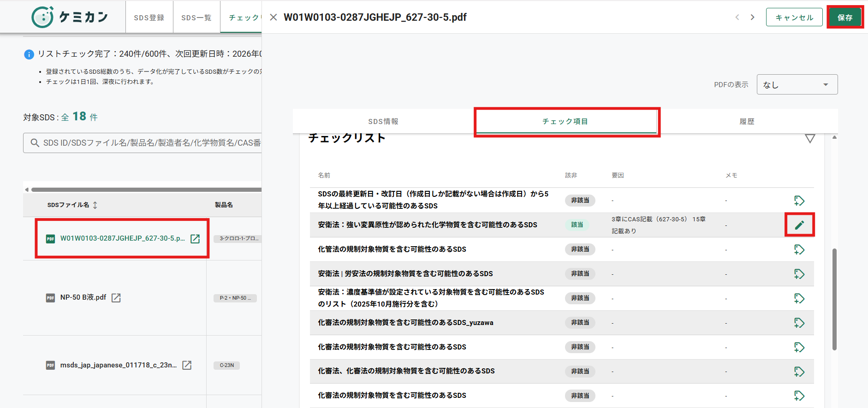Click the メモ column header
The height and width of the screenshot is (408, 868).
731,175
